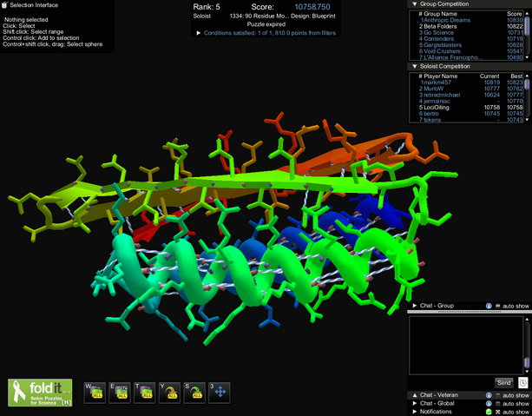Image resolution: width=532 pixels, height=416 pixels.
Task: Click the foldit logo menu button
Action: tap(40, 393)
